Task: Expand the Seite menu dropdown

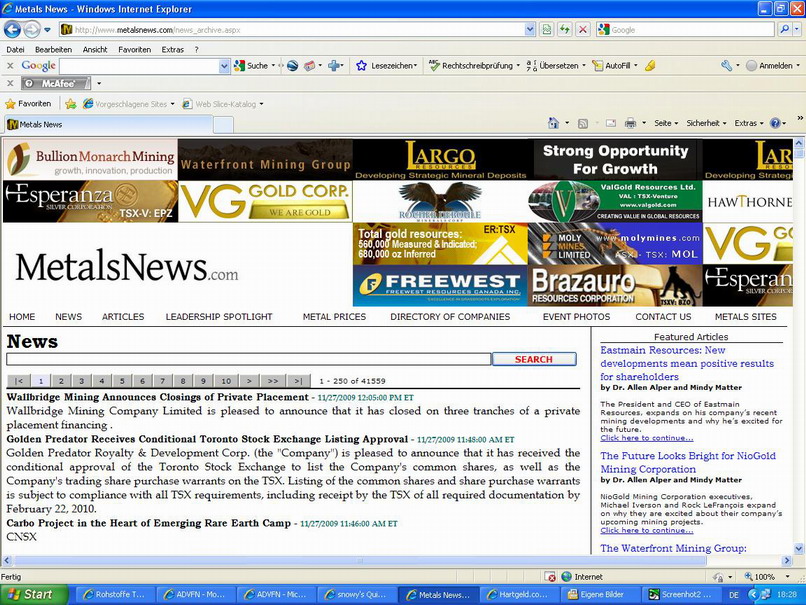Action: pyautogui.click(x=666, y=123)
